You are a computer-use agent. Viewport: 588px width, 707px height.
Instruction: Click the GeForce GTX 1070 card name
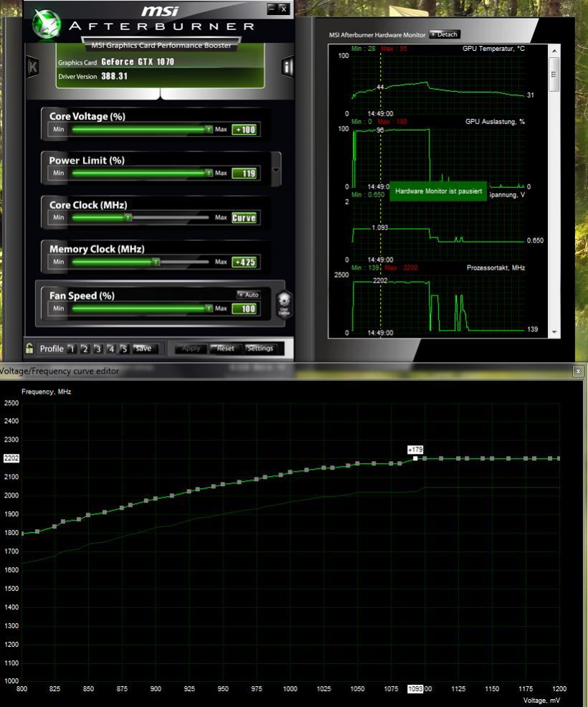click(x=138, y=62)
